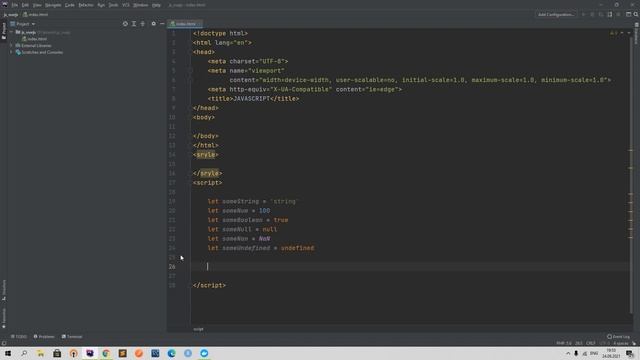Viewport: 640px width, 360px height.
Task: Click the CRLF line separator status entry
Action: [591, 343]
